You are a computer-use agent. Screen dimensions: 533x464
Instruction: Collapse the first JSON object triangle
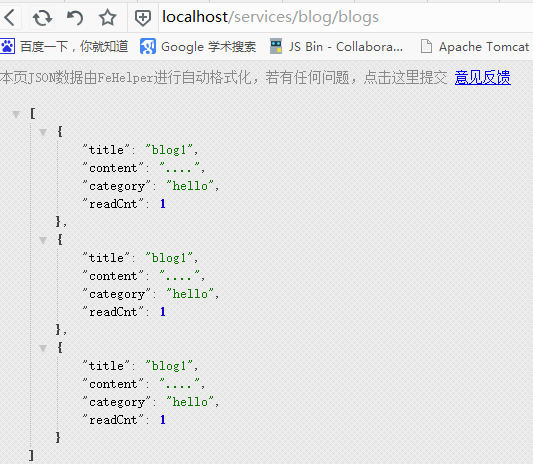(x=43, y=132)
